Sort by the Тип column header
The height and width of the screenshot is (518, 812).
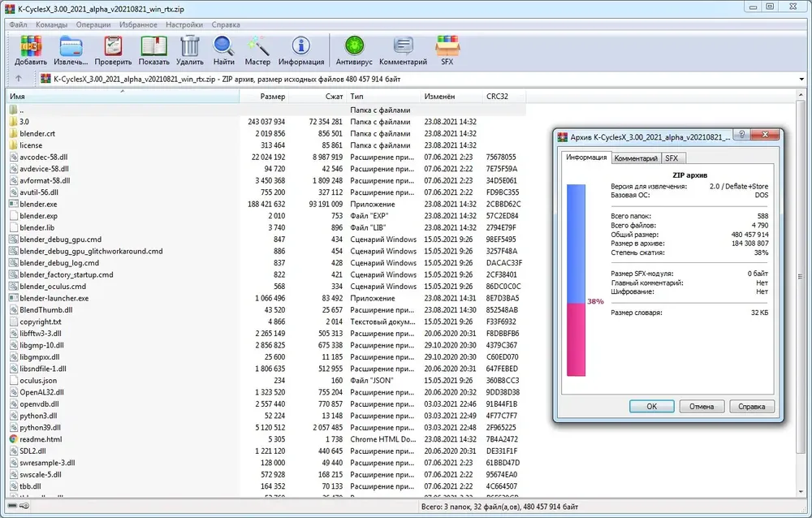point(383,97)
